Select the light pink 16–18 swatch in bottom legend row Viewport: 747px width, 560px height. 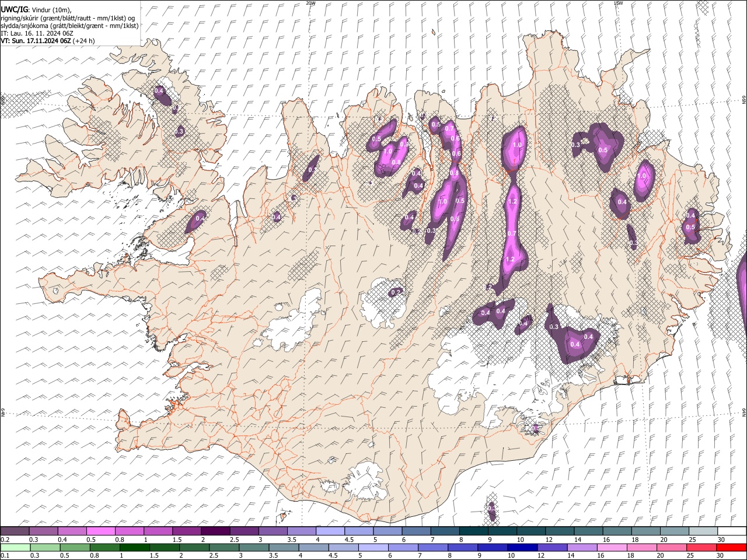point(612,548)
